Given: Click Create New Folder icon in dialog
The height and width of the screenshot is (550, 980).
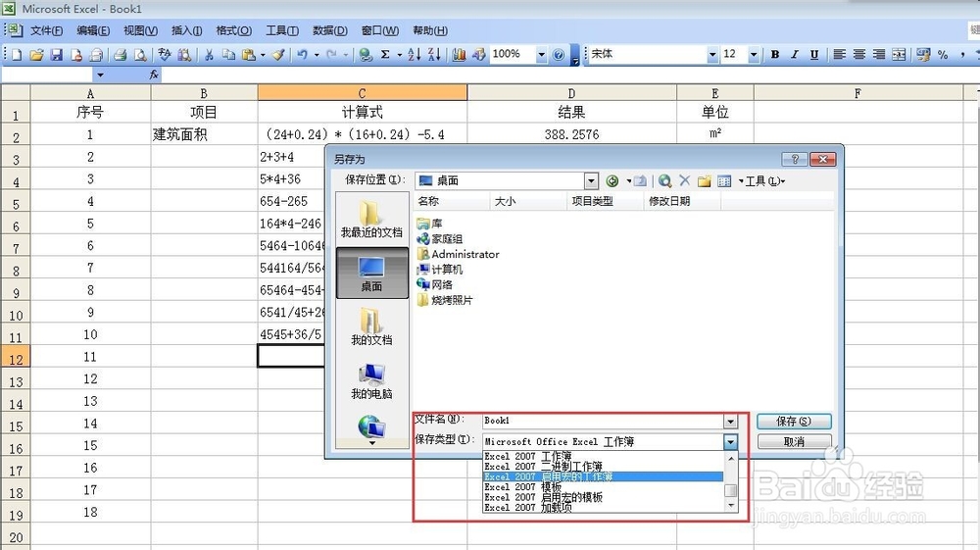Looking at the screenshot, I should tap(705, 181).
